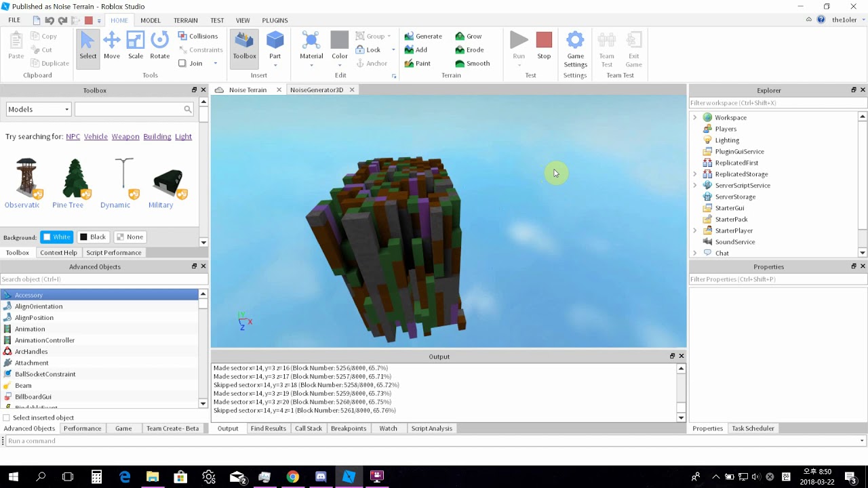Image resolution: width=868 pixels, height=488 pixels.
Task: Select the Lighting service in Explorer
Action: [727, 140]
